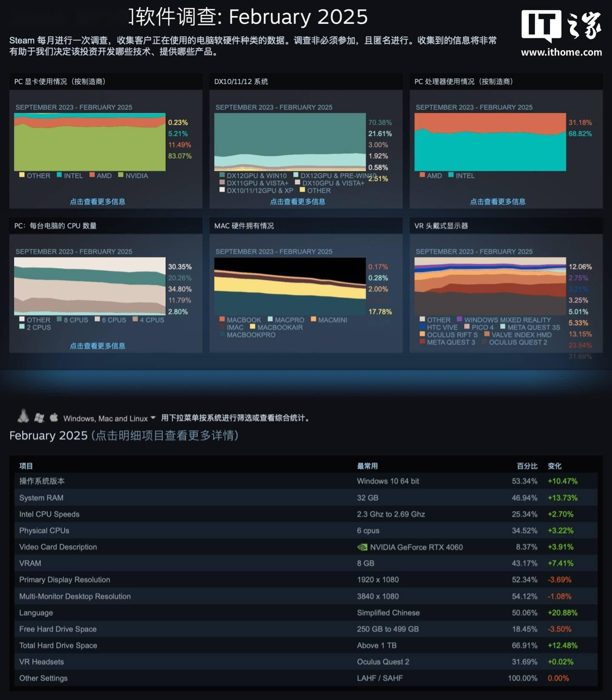Open more info link under processor usage chart
The image size is (612, 700).
click(498, 202)
